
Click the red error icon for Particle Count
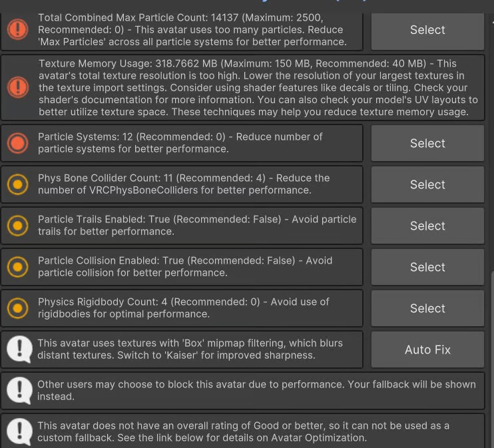pyautogui.click(x=17, y=29)
